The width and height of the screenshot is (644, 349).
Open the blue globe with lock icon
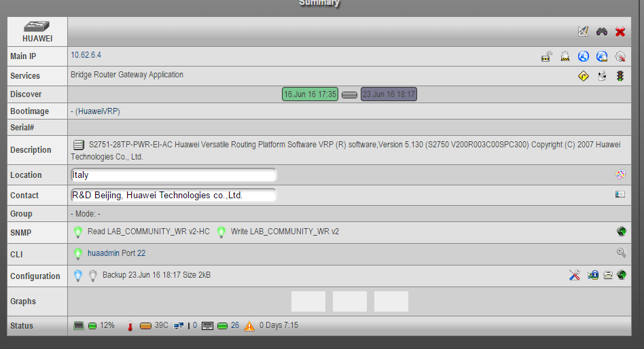click(602, 56)
